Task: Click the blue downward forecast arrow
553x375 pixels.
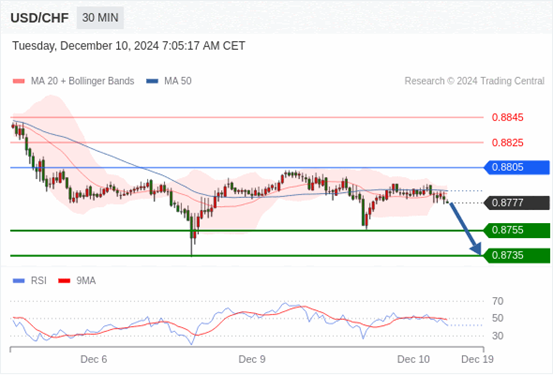Action: click(465, 228)
